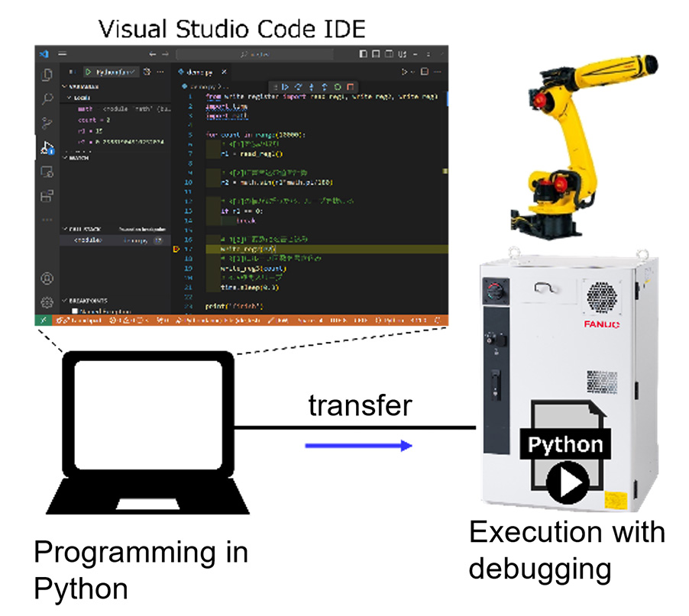The image size is (689, 616).
Task: Go forward with the right navigation arrow
Action: point(165,54)
